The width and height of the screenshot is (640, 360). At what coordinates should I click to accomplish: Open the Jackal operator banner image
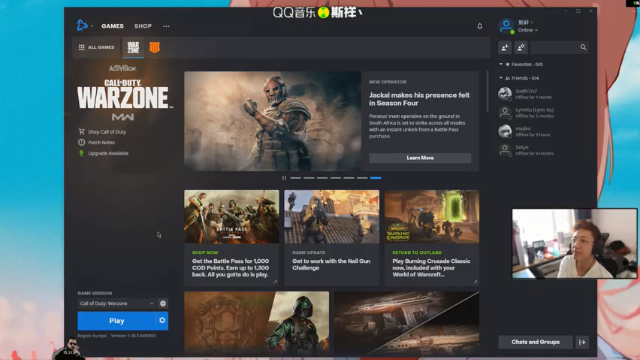point(272,121)
